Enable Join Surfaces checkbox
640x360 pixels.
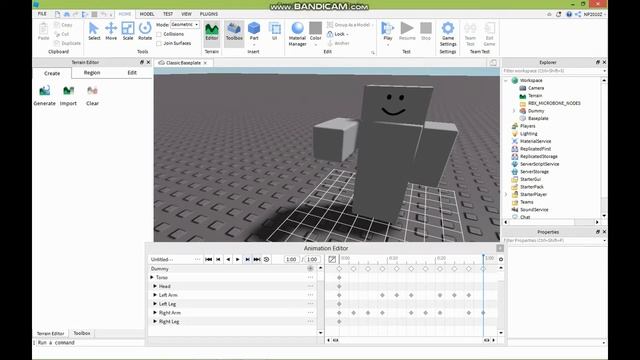click(159, 43)
